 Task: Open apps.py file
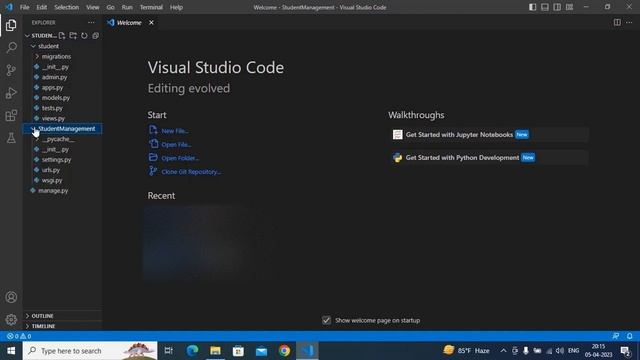point(52,87)
